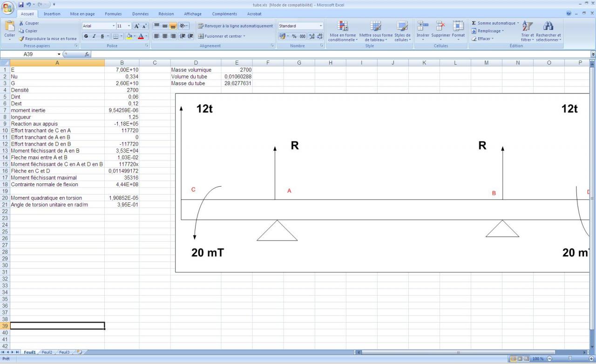596x364 pixels.
Task: Switch to the Feuil3 sheet tab
Action: click(64, 352)
